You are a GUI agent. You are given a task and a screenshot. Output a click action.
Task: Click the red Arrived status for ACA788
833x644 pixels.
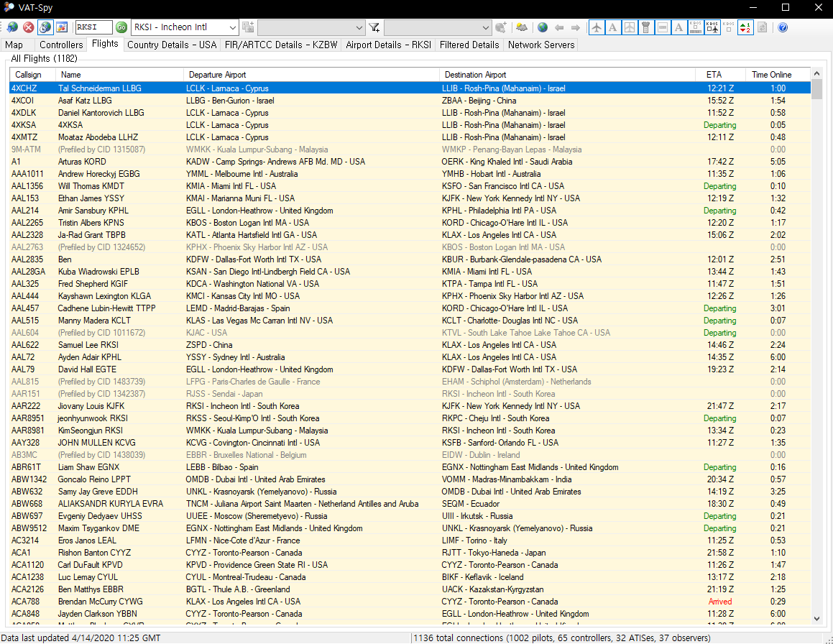pos(720,602)
